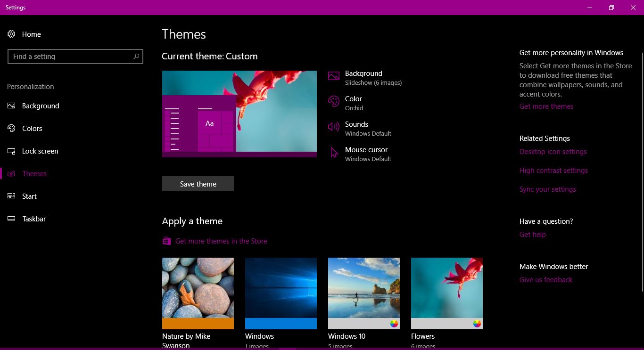Viewport: 644px width, 350px height.
Task: Click the 'Related Settings' heading
Action: point(545,138)
